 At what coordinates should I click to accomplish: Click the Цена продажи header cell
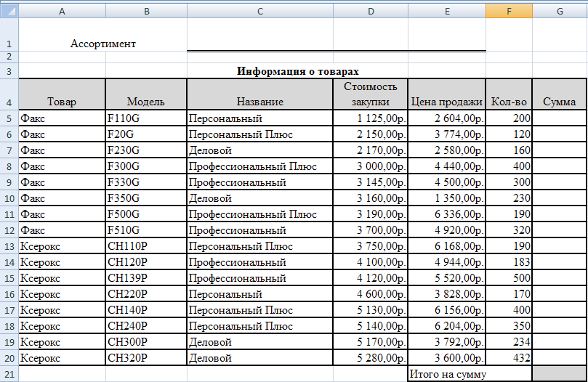[x=447, y=94]
